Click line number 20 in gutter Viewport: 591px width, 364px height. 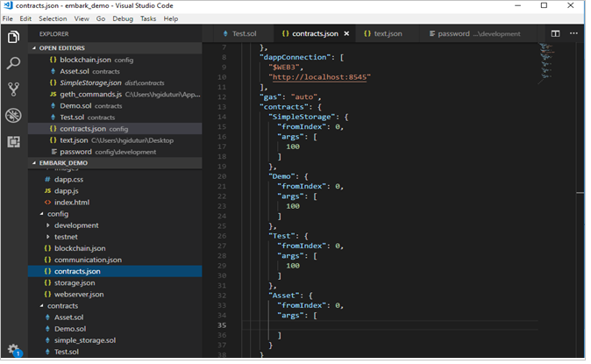tap(224, 178)
